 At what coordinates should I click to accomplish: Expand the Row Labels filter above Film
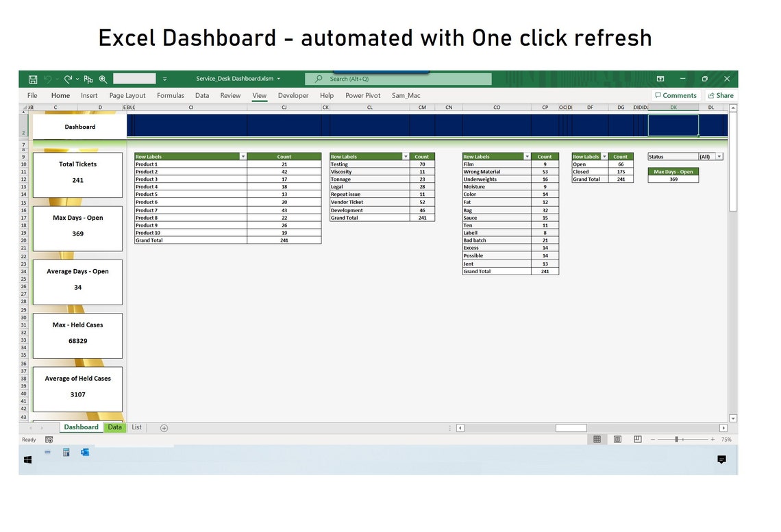point(526,156)
